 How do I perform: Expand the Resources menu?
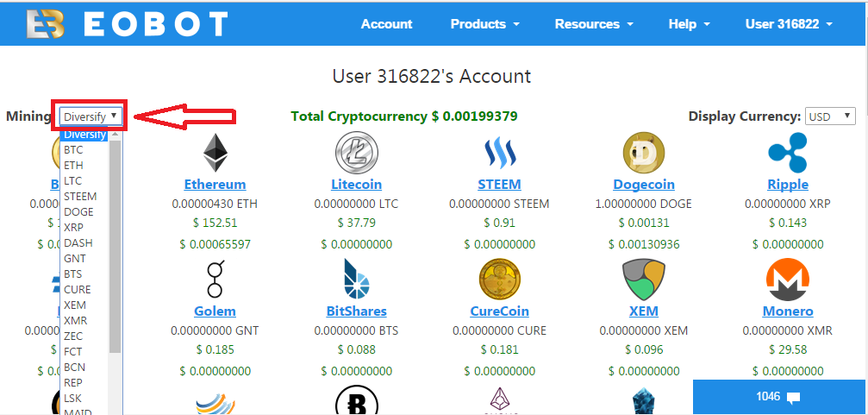594,24
